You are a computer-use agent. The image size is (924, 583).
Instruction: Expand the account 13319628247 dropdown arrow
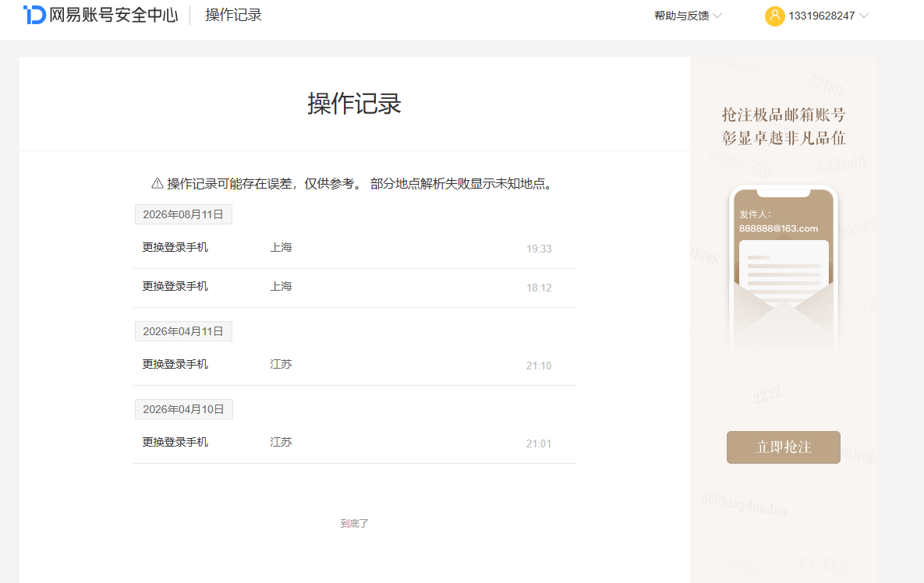[863, 16]
